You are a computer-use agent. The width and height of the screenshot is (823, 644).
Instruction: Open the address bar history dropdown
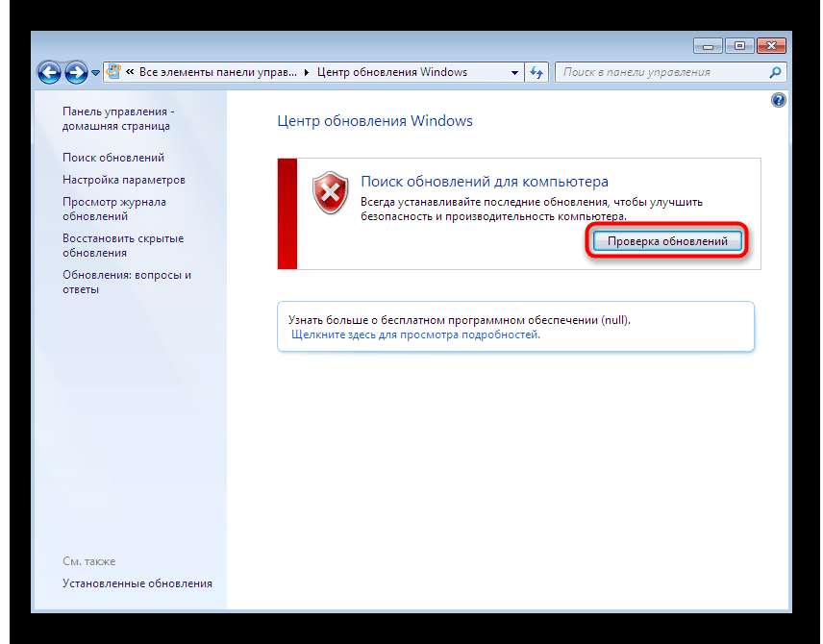point(515,72)
